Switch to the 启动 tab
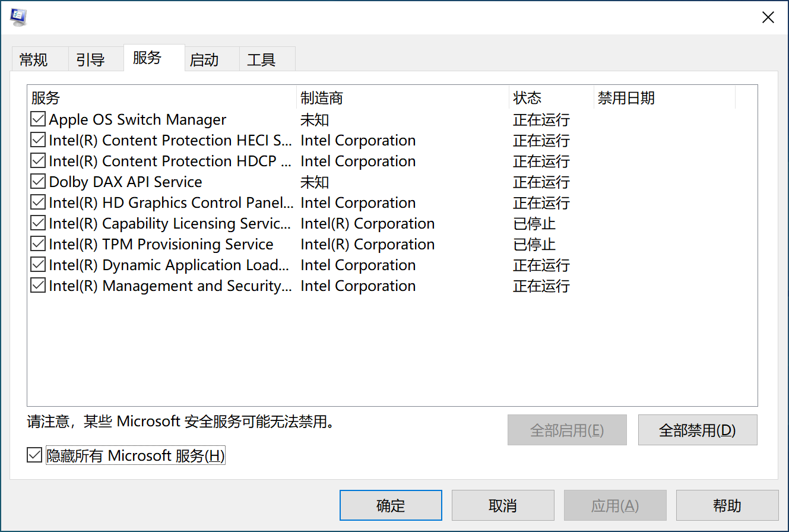The width and height of the screenshot is (789, 532). pos(204,60)
